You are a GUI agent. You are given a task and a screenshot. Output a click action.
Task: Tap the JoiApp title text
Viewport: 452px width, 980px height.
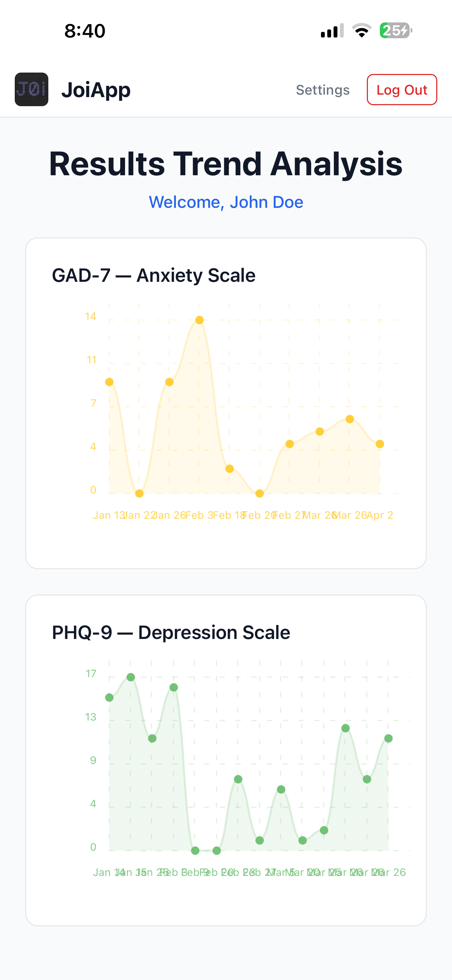[96, 90]
